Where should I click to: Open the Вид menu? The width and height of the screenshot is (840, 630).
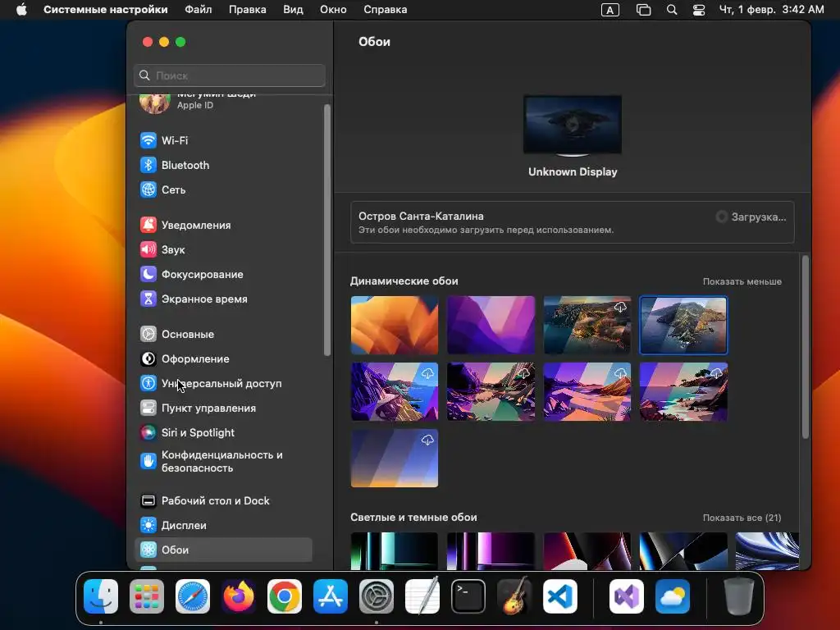click(293, 10)
